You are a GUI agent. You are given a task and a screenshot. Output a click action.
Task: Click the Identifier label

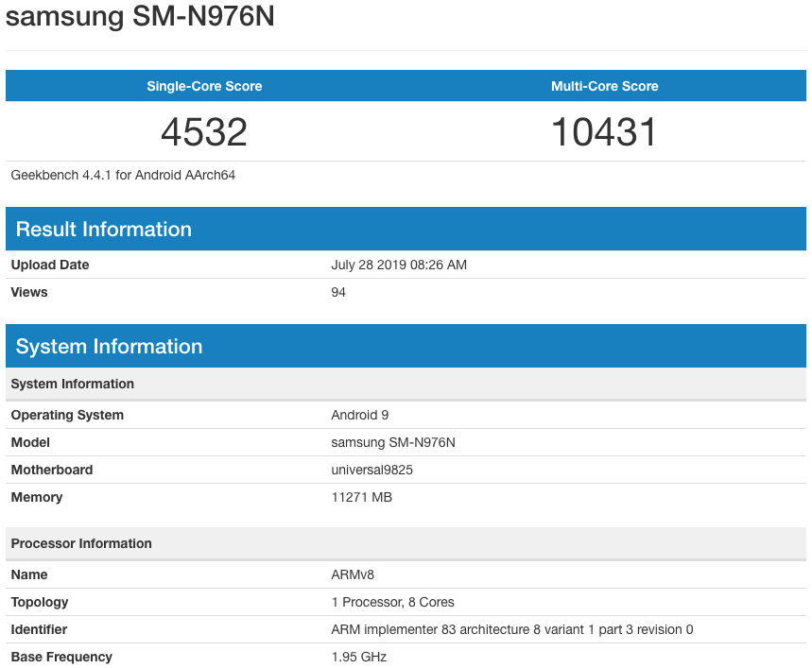pos(39,629)
